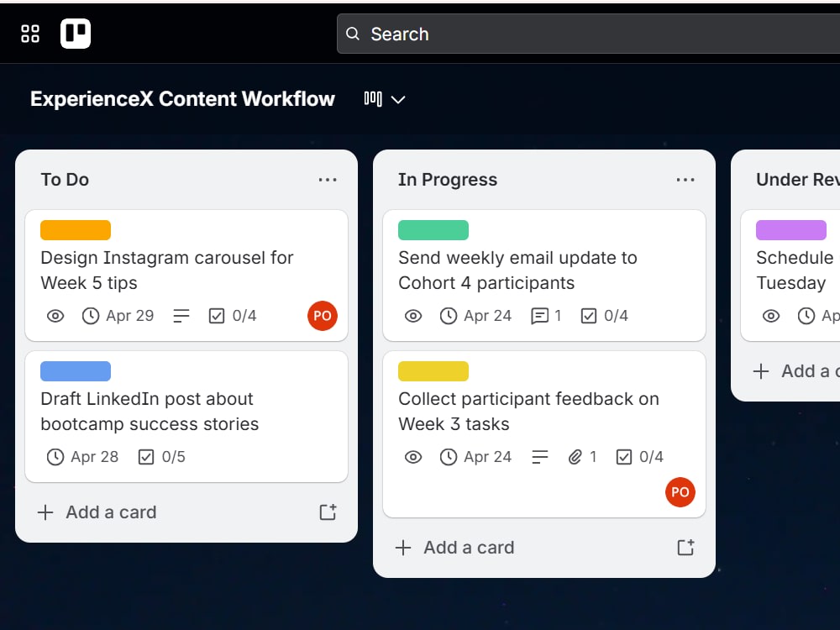
Task: Create card from template in In Progress
Action: coord(685,548)
